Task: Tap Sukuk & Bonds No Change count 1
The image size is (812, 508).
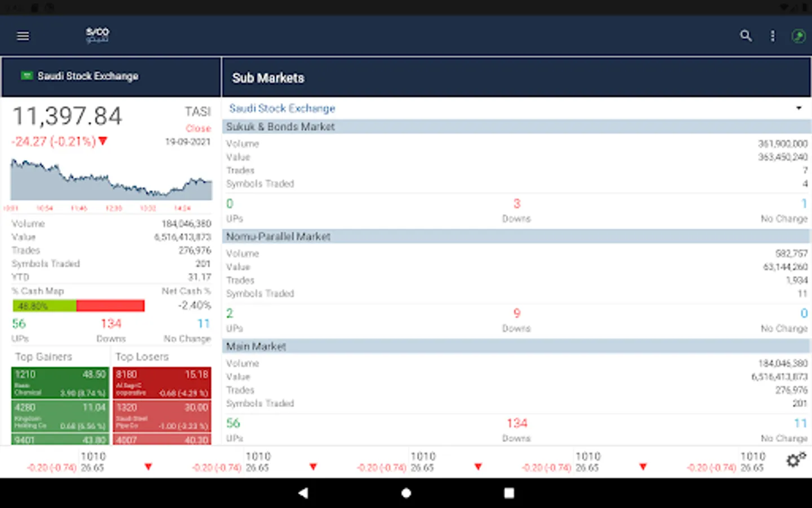Action: click(804, 203)
